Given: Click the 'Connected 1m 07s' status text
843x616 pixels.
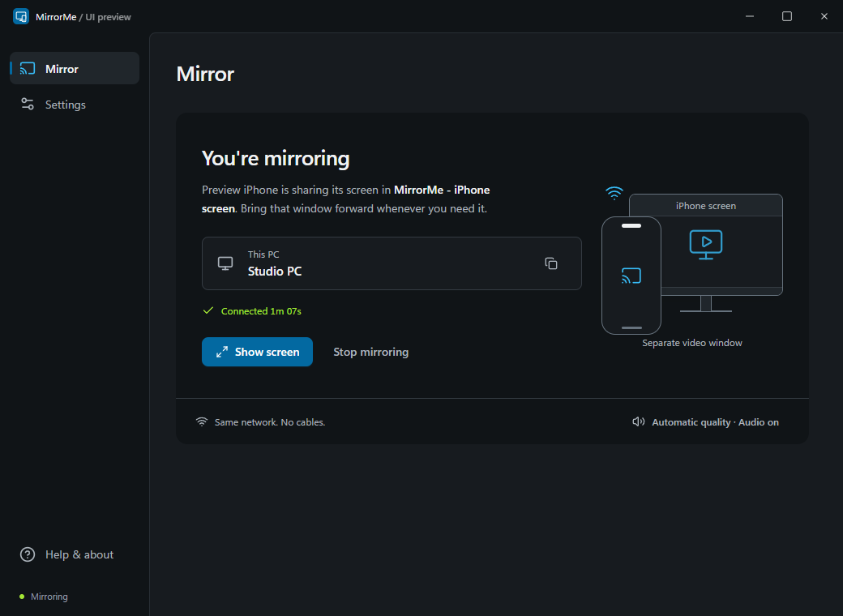Looking at the screenshot, I should pos(261,311).
